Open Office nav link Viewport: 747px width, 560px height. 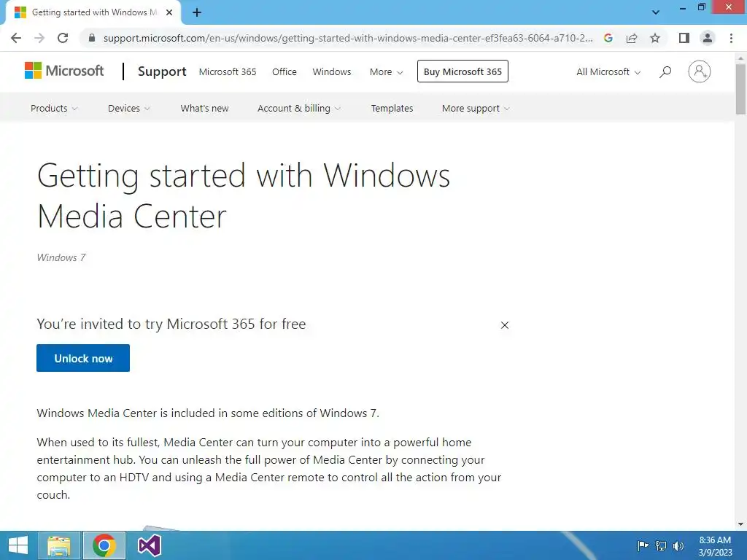[x=285, y=72]
